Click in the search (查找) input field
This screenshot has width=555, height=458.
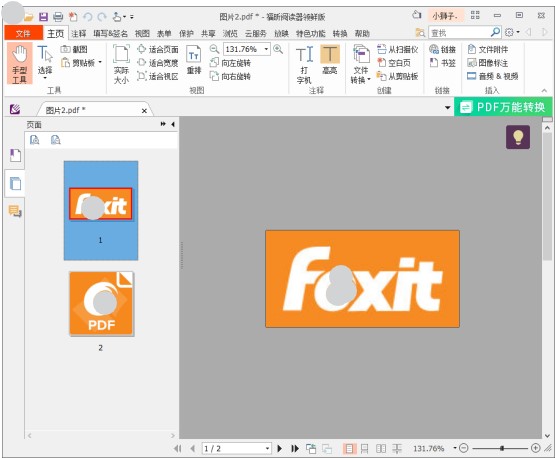pos(459,33)
